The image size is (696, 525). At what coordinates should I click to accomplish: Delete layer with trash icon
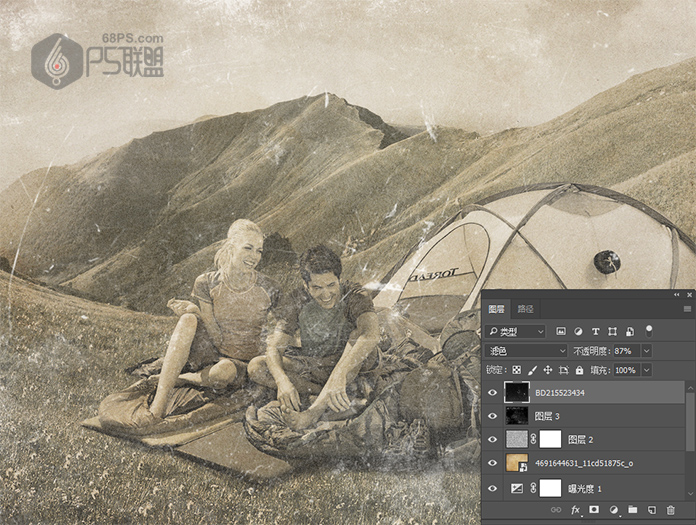pos(671,510)
